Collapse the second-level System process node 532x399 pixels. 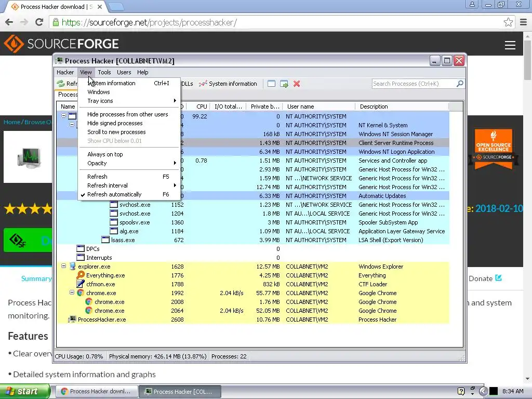point(72,125)
